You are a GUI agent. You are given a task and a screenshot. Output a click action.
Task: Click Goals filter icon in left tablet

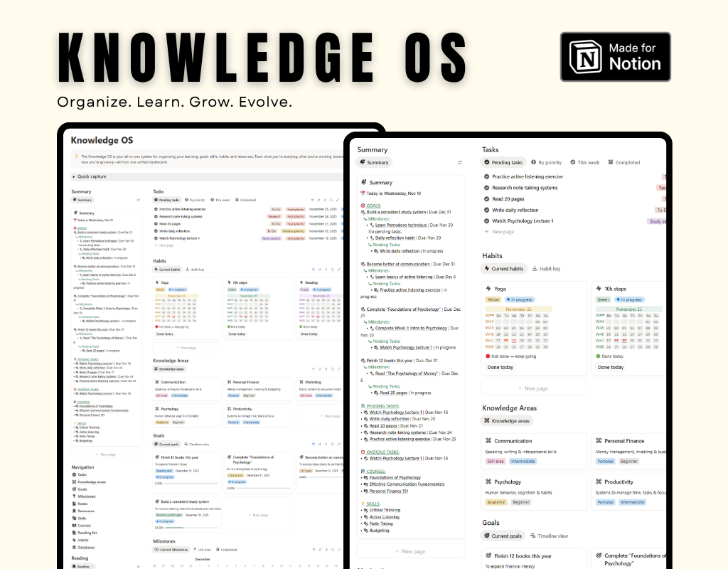tap(314, 445)
